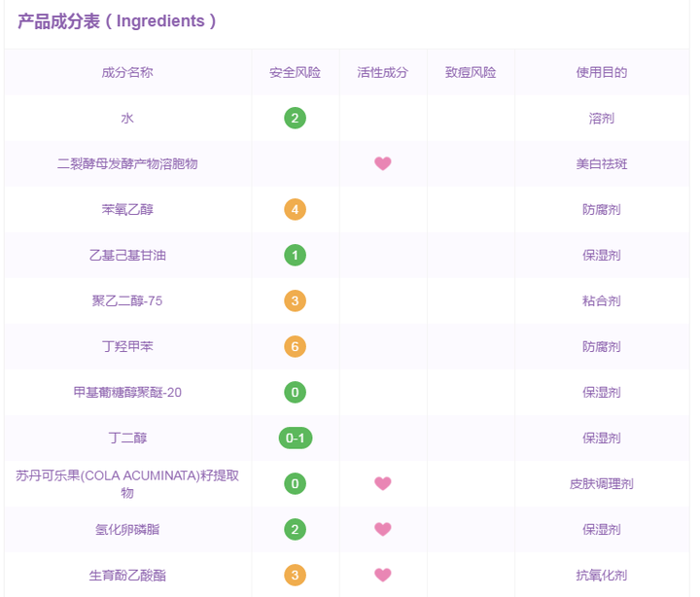This screenshot has height=597, width=700.
Task: Click the 致痘风险 column header
Action: coord(471,72)
